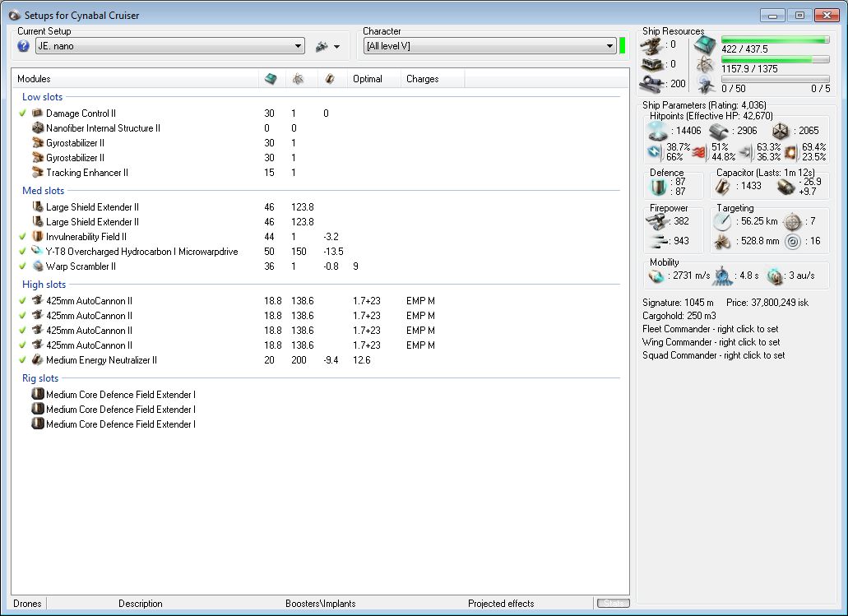Screen dimensions: 848x616
Task: Click the CPU column header icon
Action: point(271,79)
